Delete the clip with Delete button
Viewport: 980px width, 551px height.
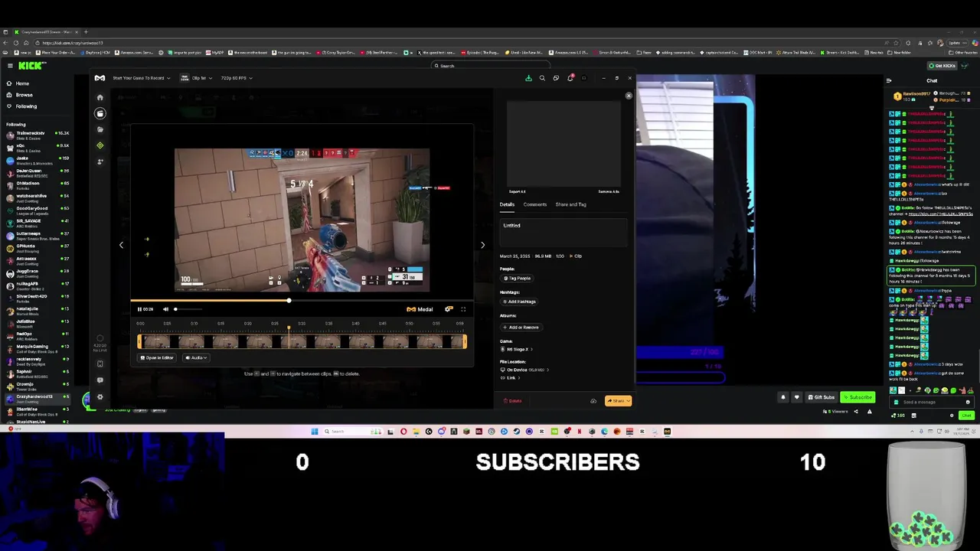pyautogui.click(x=513, y=401)
